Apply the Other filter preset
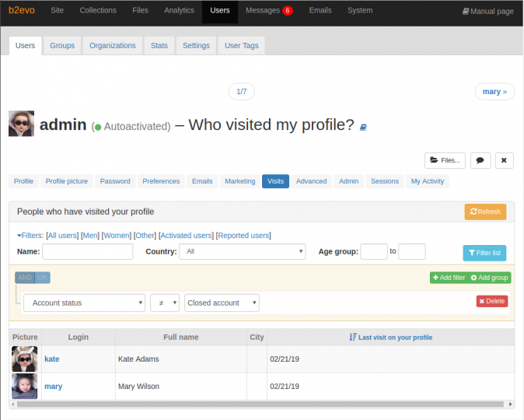This screenshot has height=420, width=524. pyautogui.click(x=145, y=236)
